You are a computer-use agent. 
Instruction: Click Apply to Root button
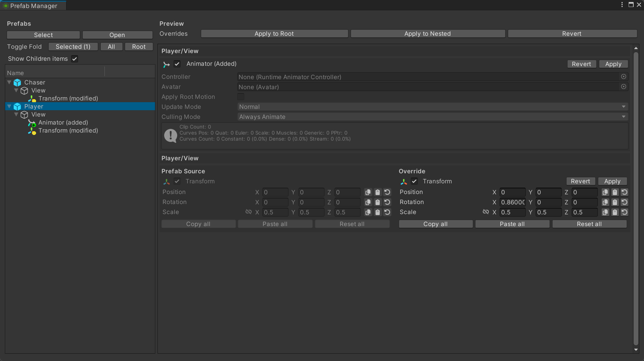tap(274, 34)
